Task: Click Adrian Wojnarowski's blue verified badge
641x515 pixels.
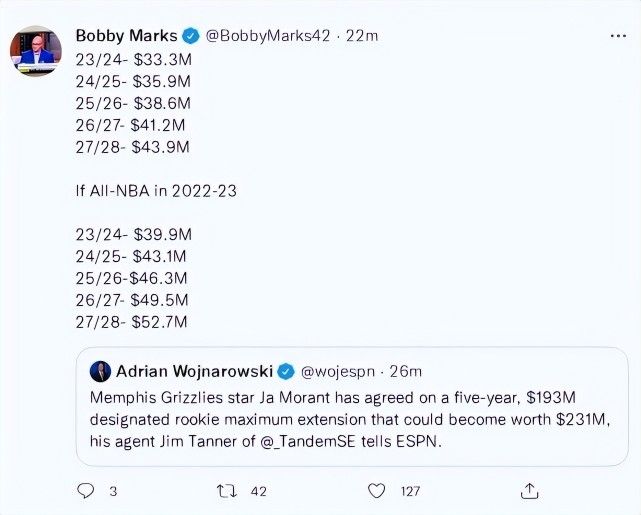Action: tap(285, 372)
